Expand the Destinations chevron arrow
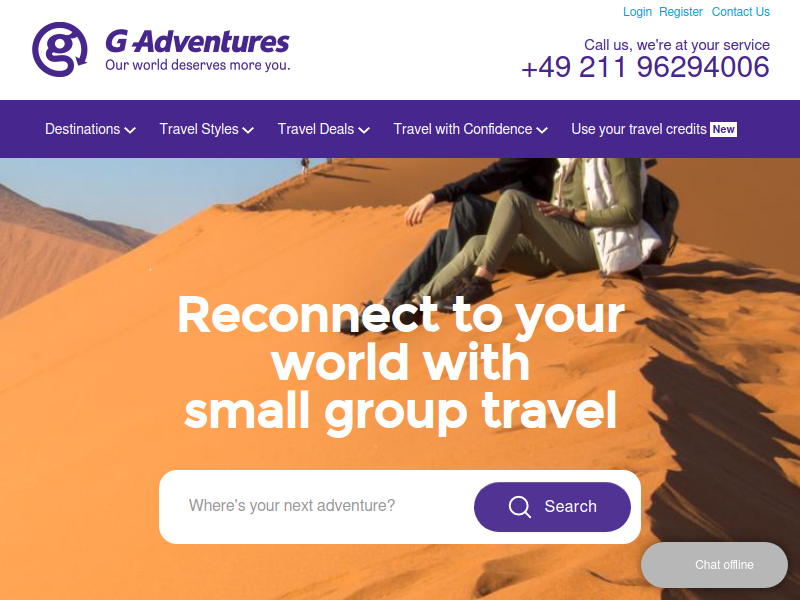This screenshot has width=800, height=600. [130, 131]
